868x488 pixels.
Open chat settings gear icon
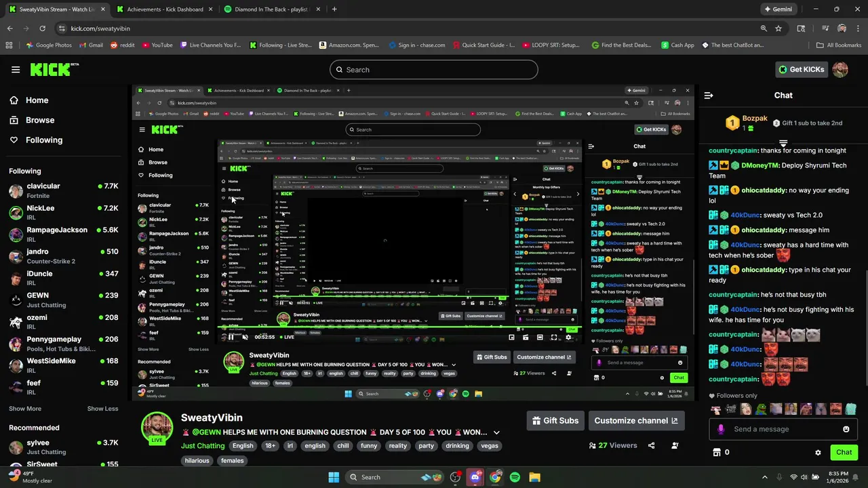[818, 453]
